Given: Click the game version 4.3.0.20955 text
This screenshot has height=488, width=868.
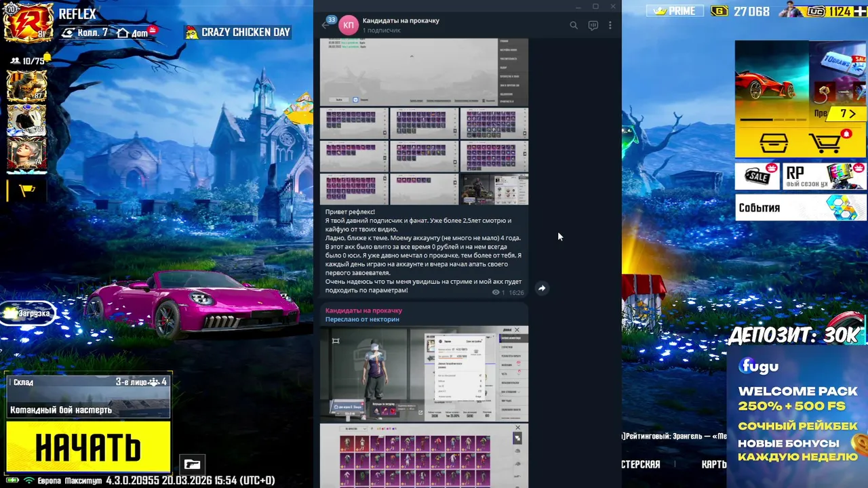Looking at the screenshot, I should click(134, 481).
